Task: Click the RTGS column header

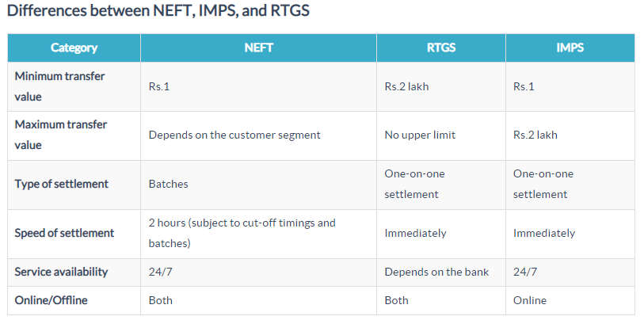Action: pyautogui.click(x=440, y=48)
